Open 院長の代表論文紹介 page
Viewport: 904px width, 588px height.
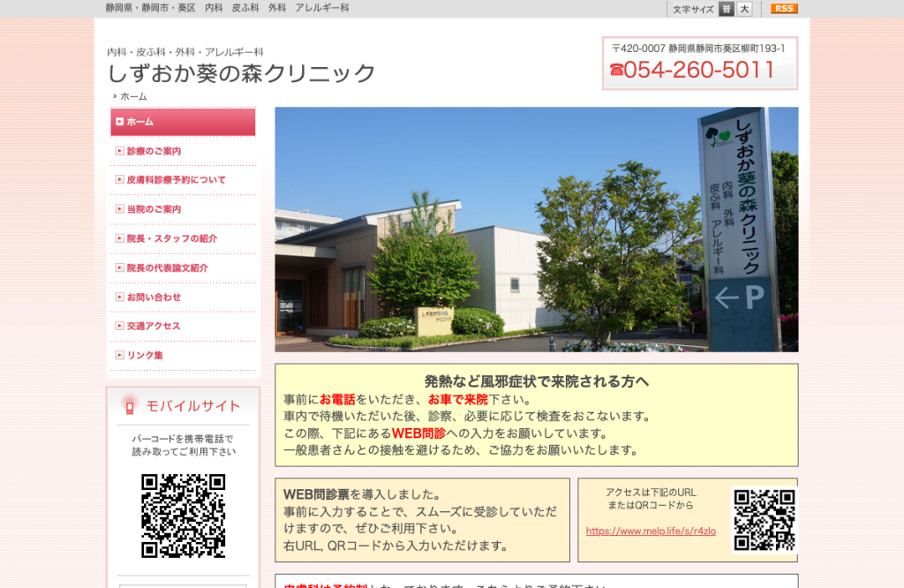coord(167,268)
